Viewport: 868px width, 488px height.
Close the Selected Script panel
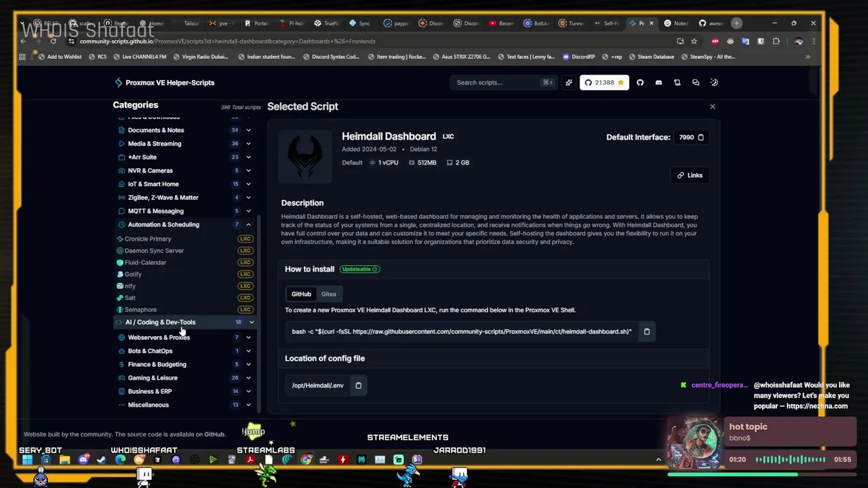click(712, 106)
